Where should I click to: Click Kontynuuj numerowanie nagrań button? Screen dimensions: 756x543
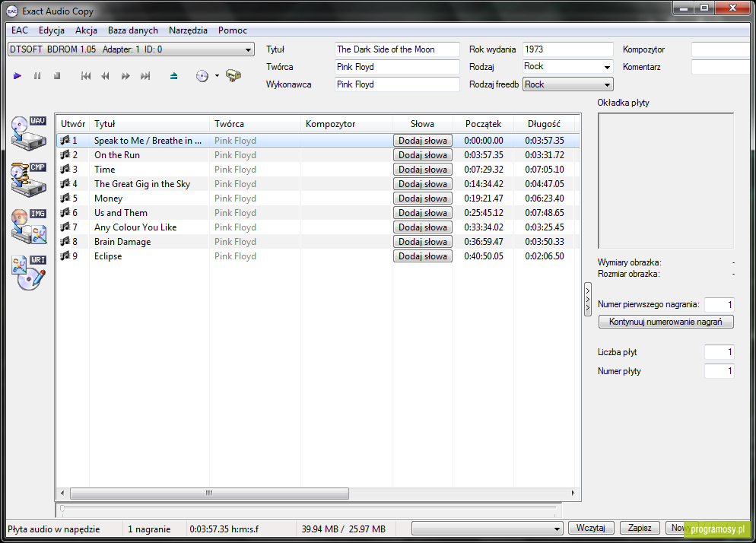coord(665,322)
